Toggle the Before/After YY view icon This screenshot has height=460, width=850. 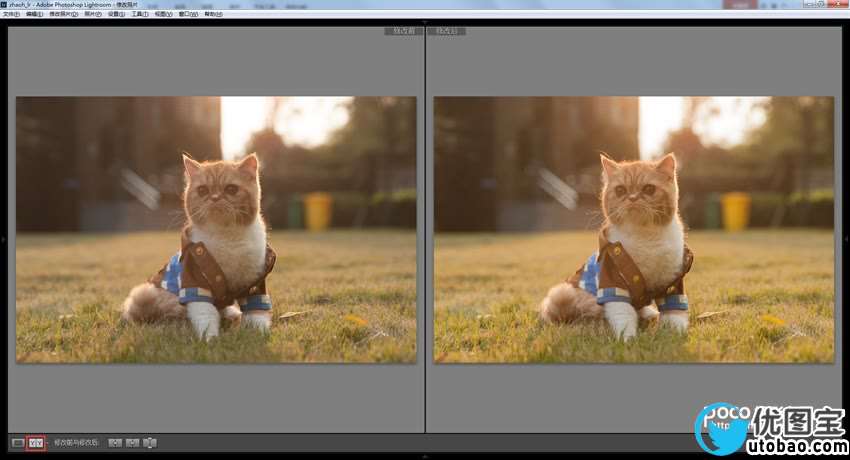coord(35,442)
